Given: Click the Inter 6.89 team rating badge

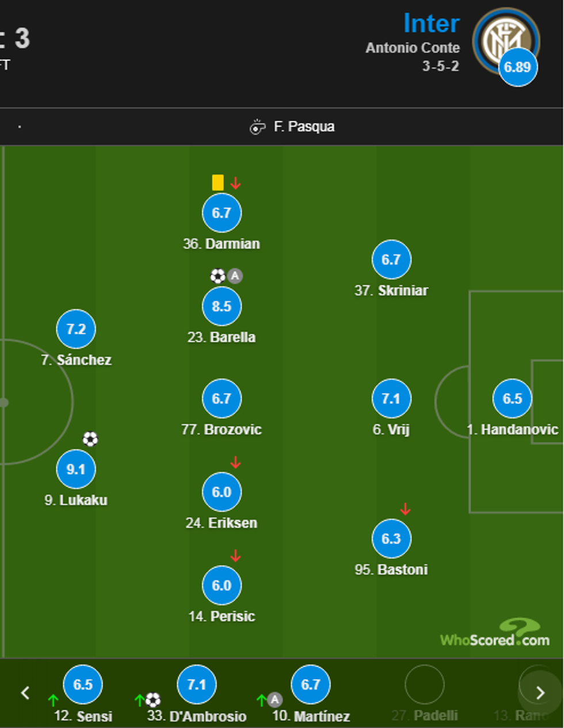Looking at the screenshot, I should point(517,67).
